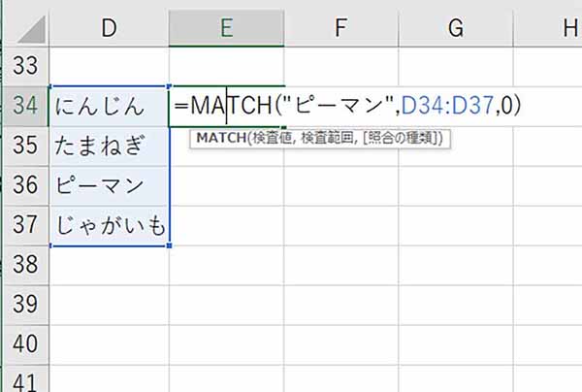Click the row 38 header
This screenshot has width=582, height=392.
(x=26, y=264)
